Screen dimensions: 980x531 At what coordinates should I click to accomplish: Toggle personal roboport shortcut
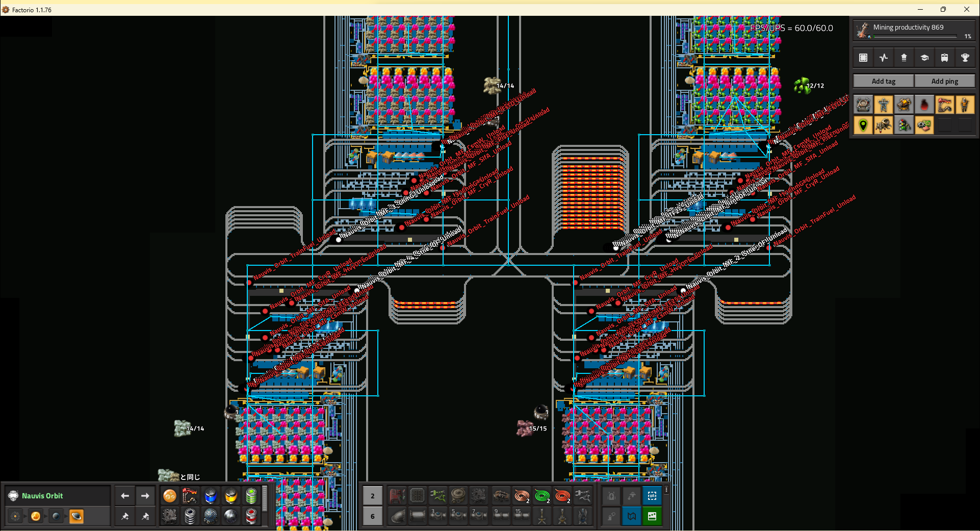611,495
